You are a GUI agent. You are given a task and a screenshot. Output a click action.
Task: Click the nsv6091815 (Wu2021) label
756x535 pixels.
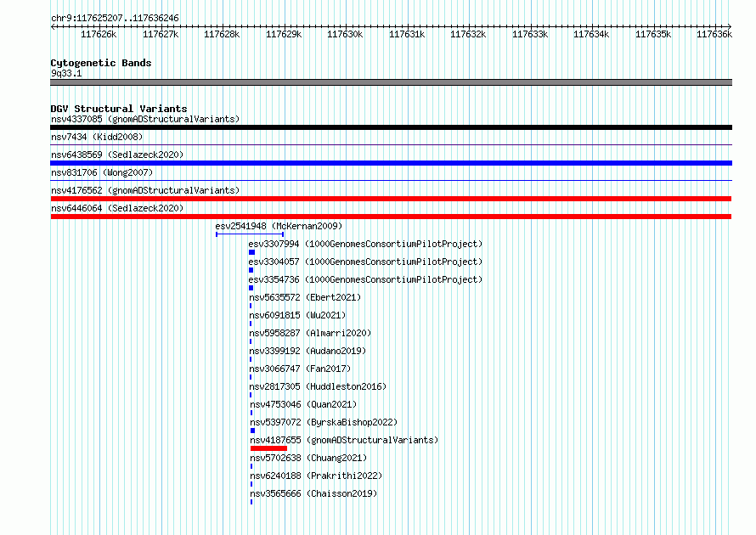pyautogui.click(x=297, y=315)
